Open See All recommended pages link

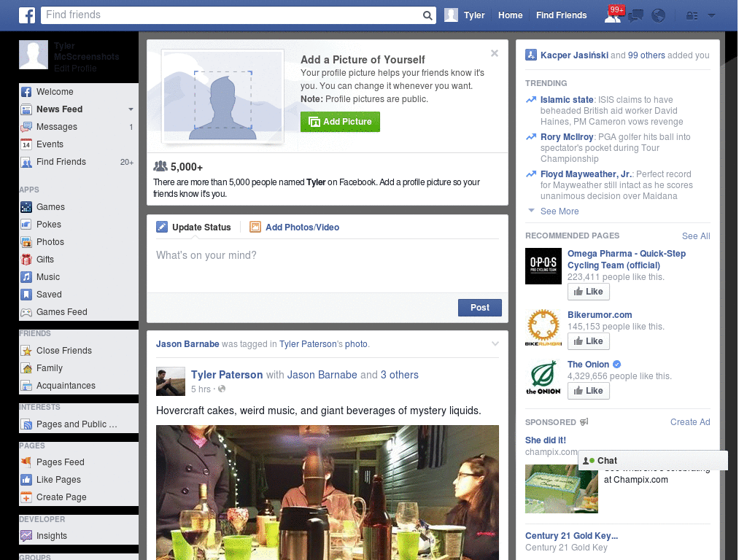coord(696,236)
